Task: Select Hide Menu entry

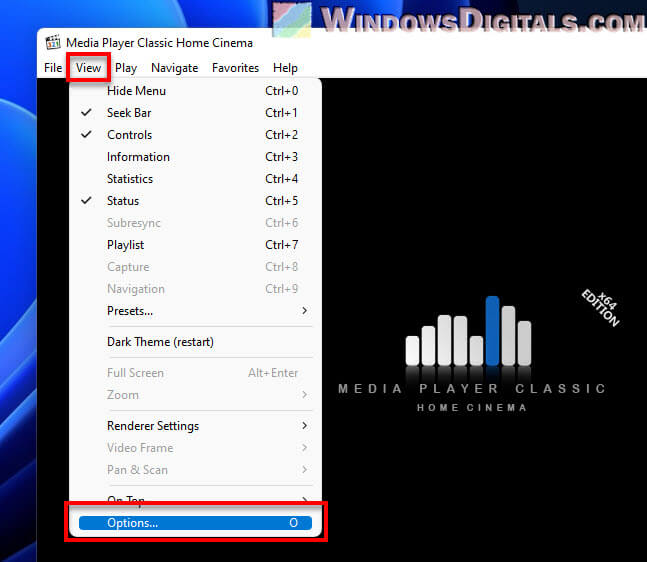Action: point(196,91)
